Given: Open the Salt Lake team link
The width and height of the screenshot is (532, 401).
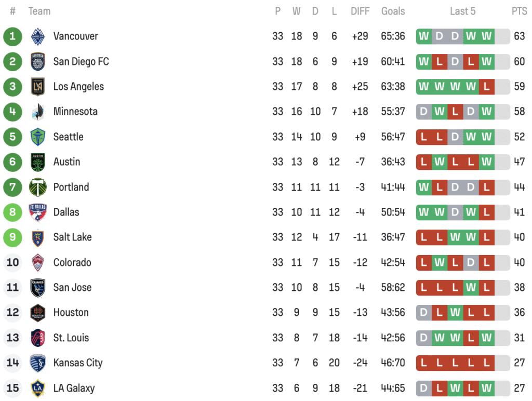Looking at the screenshot, I should tap(72, 237).
